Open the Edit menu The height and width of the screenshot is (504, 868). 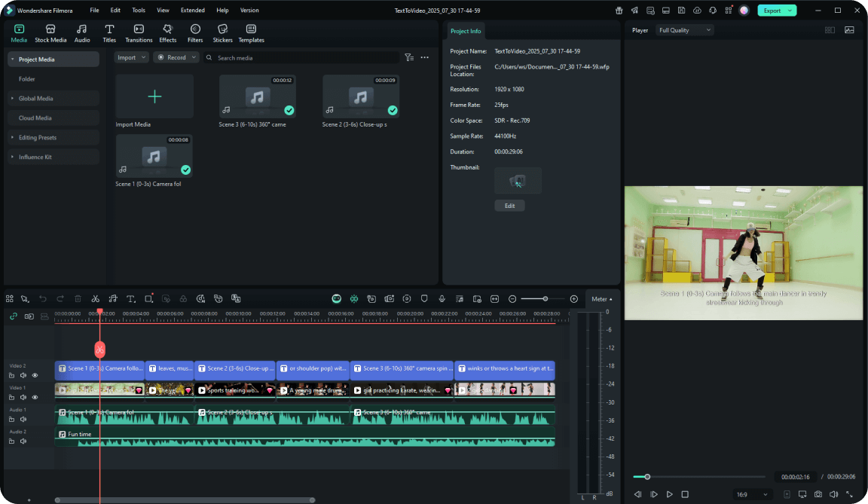[x=115, y=11]
